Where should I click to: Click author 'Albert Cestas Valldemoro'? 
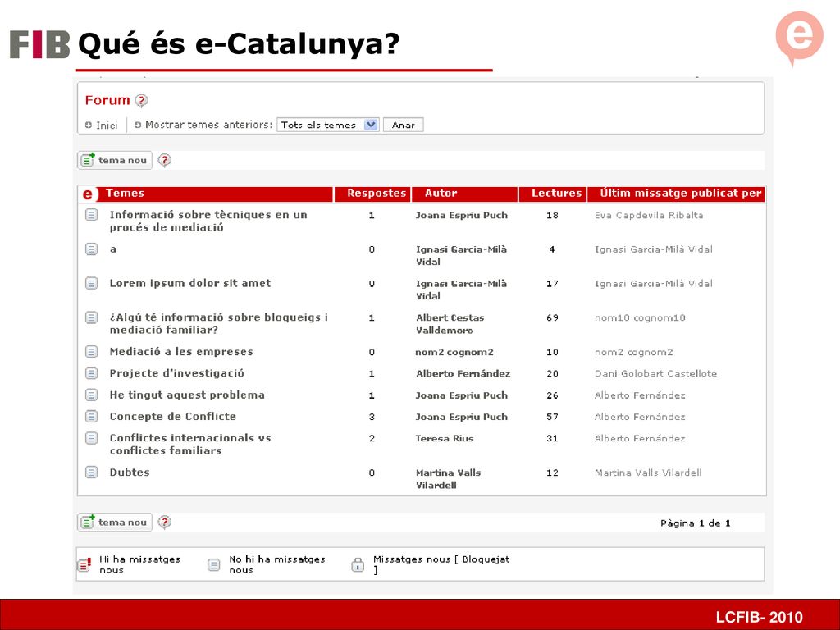(x=450, y=324)
